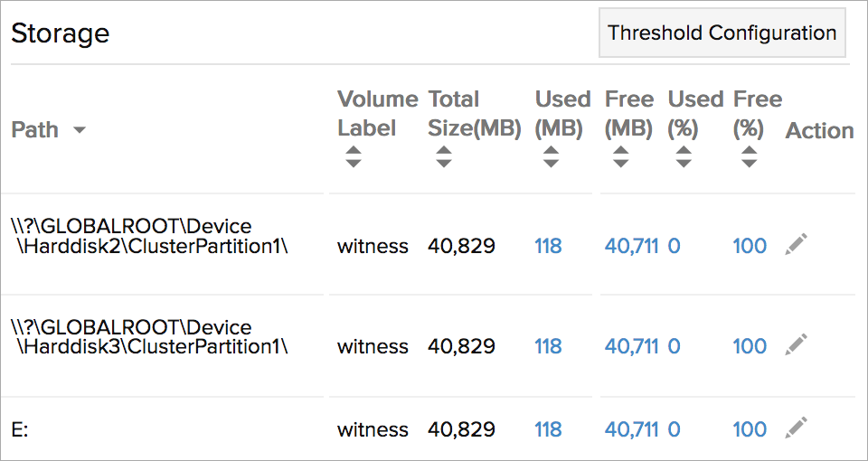The height and width of the screenshot is (461, 868).
Task: Sort by Free (%) column arrows
Action: coord(749,155)
